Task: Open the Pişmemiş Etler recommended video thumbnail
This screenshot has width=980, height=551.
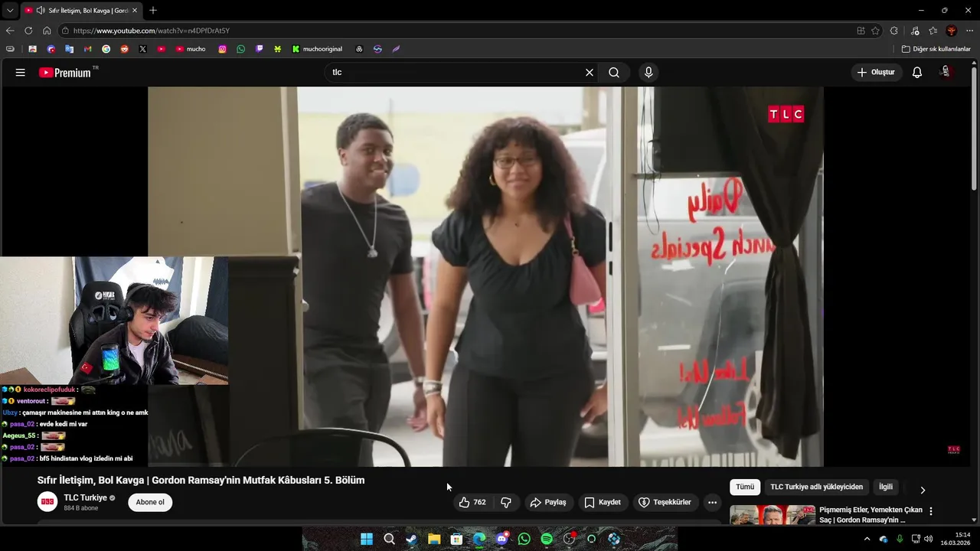Action: 773,515
